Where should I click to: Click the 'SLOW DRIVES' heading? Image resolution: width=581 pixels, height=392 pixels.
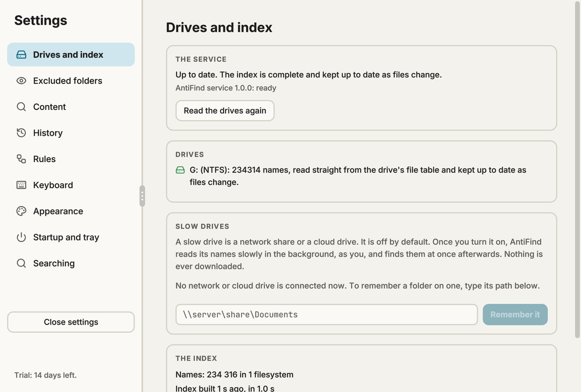point(202,226)
